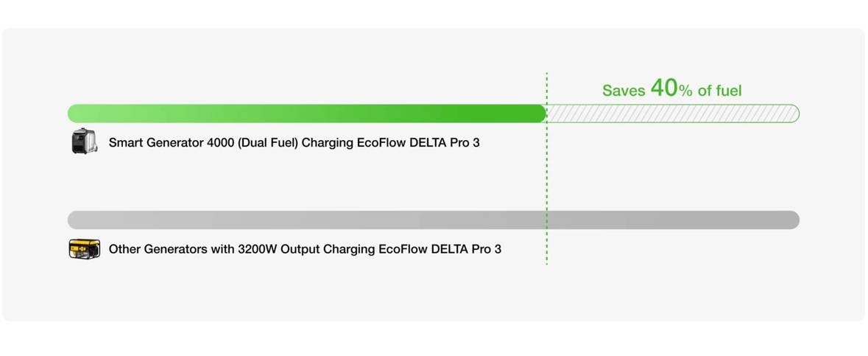Click the rounded right end of gray bar
This screenshot has width=868, height=356.
793,220
